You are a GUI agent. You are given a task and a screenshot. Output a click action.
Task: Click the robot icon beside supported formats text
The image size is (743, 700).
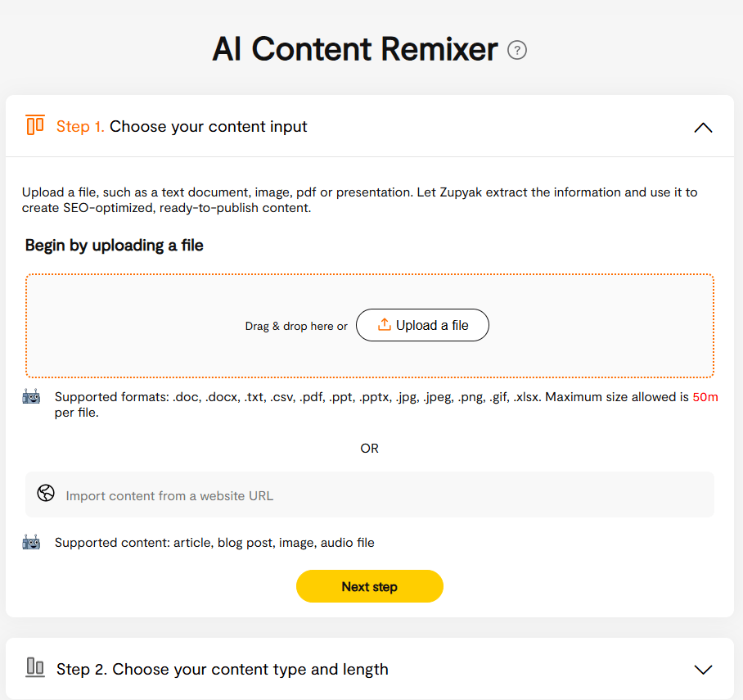click(x=30, y=396)
